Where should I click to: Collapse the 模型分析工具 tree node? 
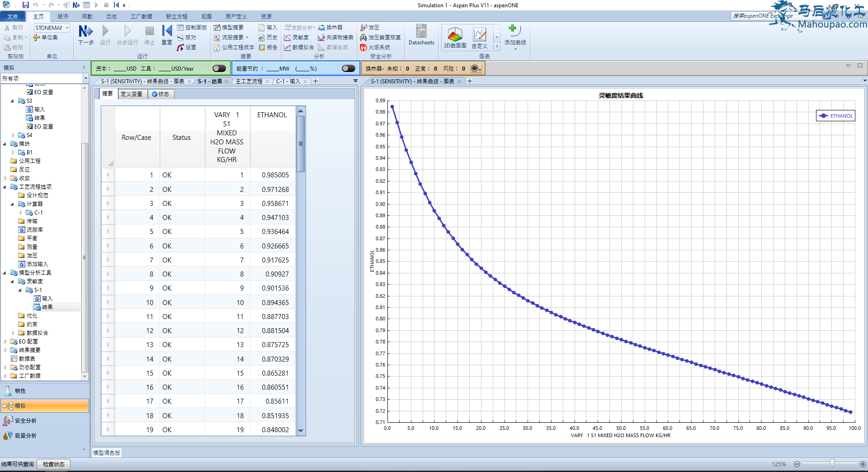point(5,273)
